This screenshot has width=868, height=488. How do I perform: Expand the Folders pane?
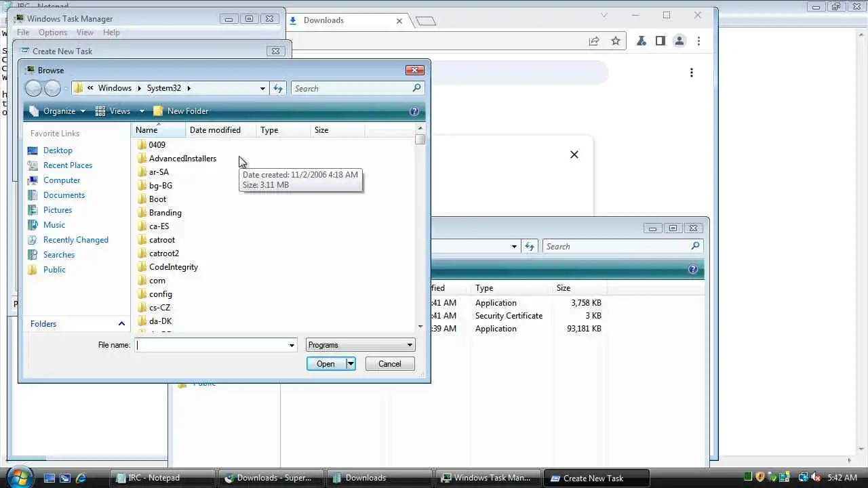pyautogui.click(x=121, y=324)
